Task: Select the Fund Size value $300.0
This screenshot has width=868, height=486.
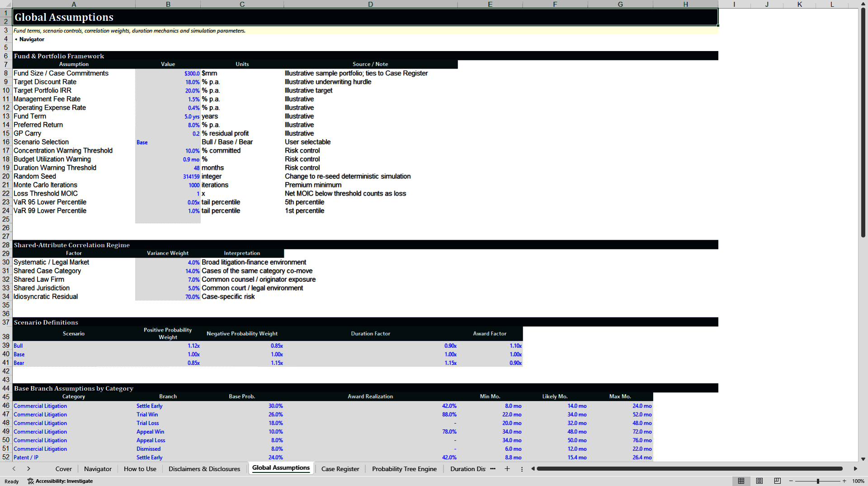Action: click(168, 73)
